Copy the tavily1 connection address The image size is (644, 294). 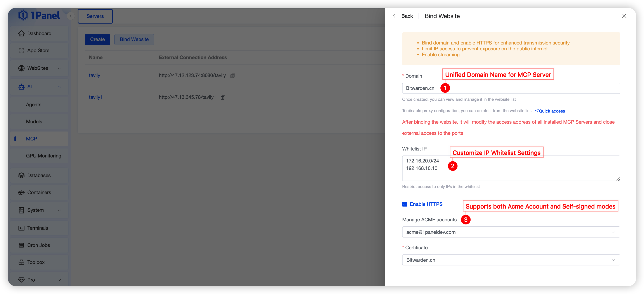tap(223, 97)
